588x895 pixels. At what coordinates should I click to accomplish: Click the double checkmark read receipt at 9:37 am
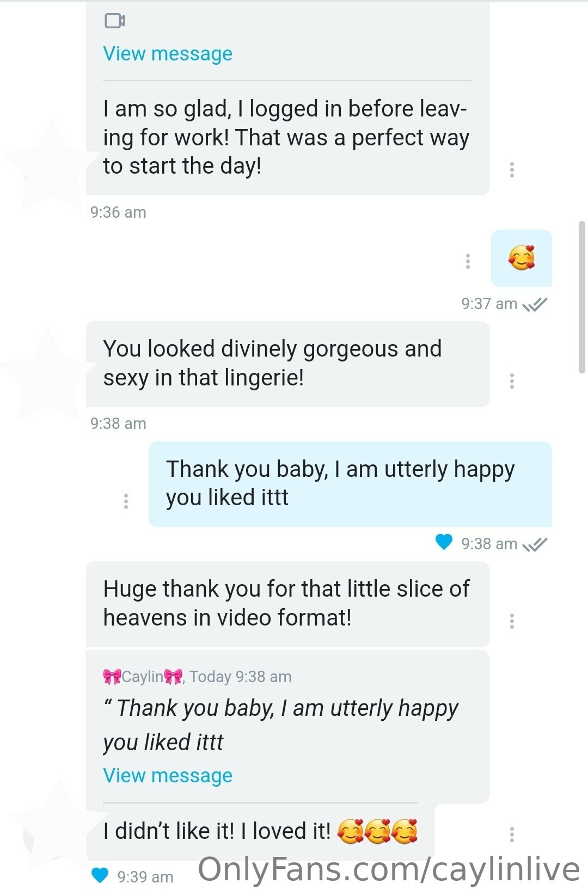pos(535,304)
